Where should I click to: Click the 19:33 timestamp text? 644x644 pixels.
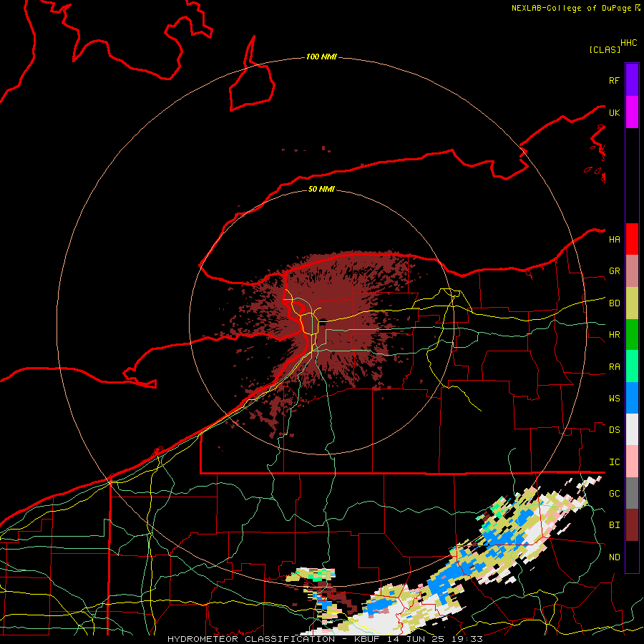pyautogui.click(x=468, y=639)
